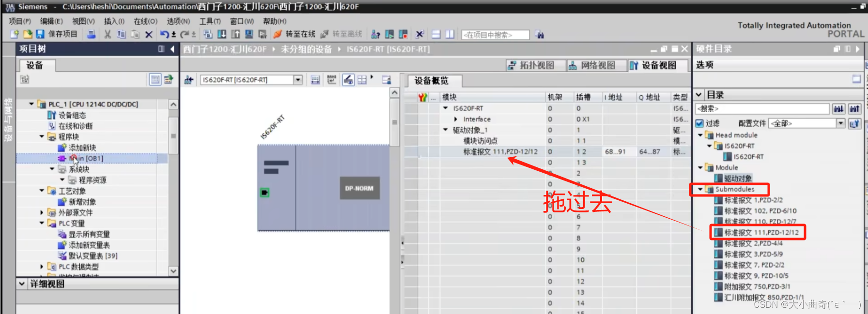Click the 保存项目 save button
Viewport: 868px width, 314px height.
point(57,34)
